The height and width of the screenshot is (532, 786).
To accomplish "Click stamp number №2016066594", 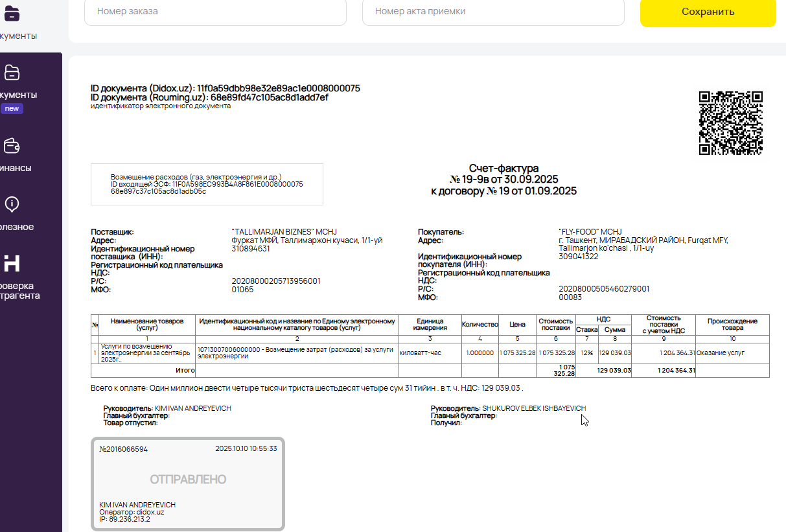I will click(x=124, y=449).
